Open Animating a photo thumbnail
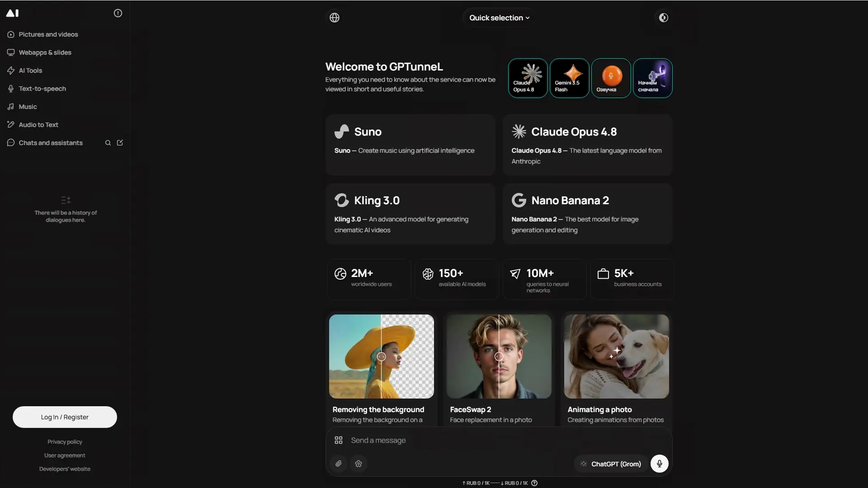The image size is (868, 488). (x=617, y=357)
